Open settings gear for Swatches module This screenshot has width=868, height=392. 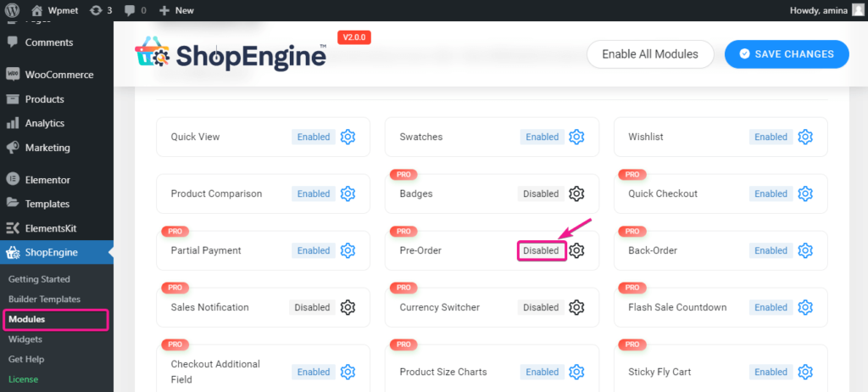point(576,137)
